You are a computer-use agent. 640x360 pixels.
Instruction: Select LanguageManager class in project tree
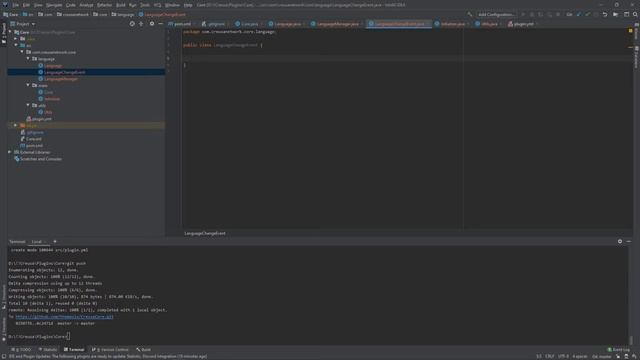point(60,79)
